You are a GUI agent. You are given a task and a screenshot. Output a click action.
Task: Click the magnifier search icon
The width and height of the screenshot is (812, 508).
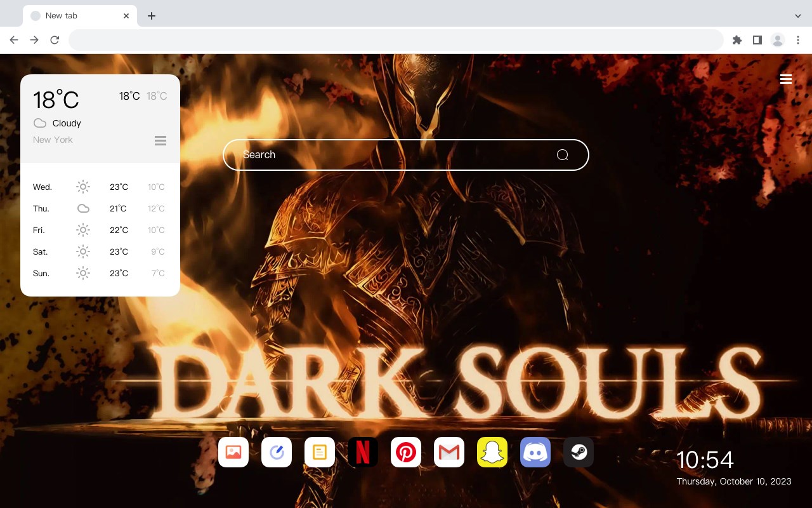[x=562, y=155]
